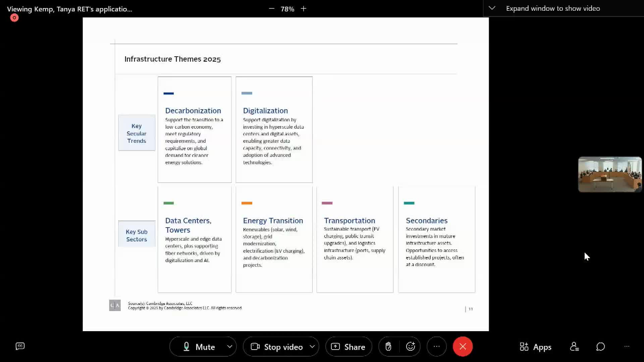Image resolution: width=644 pixels, height=362 pixels.
Task: Expand the audio options arrow beside Mute
Action: (x=230, y=347)
